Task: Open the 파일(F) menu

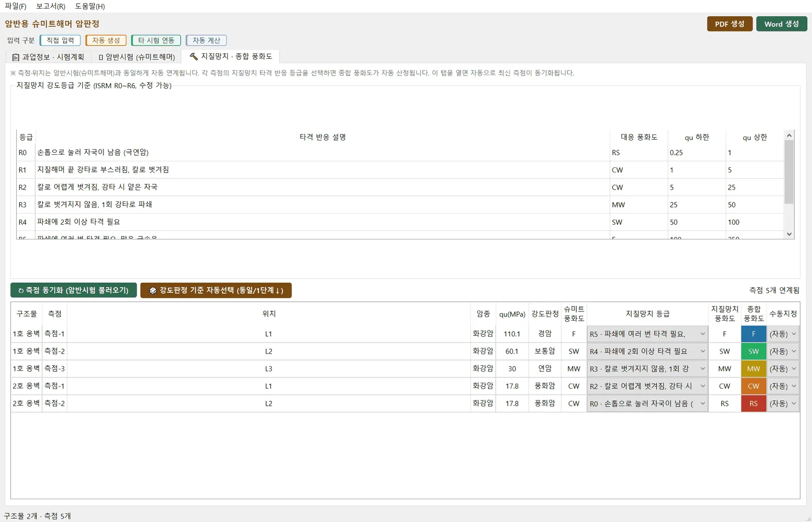Action: [15, 6]
